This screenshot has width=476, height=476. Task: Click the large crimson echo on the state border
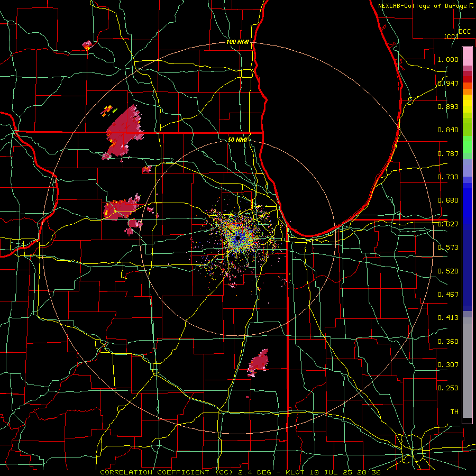[124, 132]
